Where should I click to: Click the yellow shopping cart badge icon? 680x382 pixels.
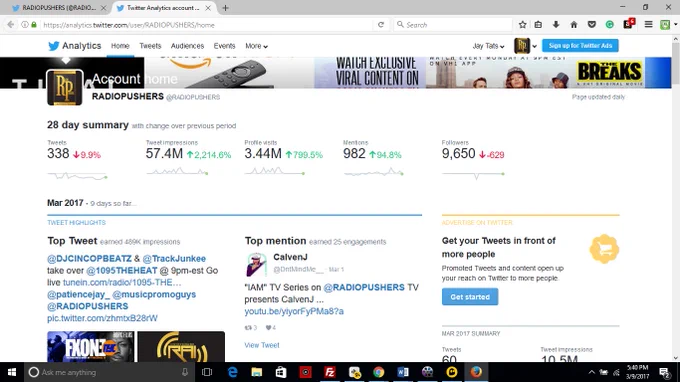click(604, 249)
